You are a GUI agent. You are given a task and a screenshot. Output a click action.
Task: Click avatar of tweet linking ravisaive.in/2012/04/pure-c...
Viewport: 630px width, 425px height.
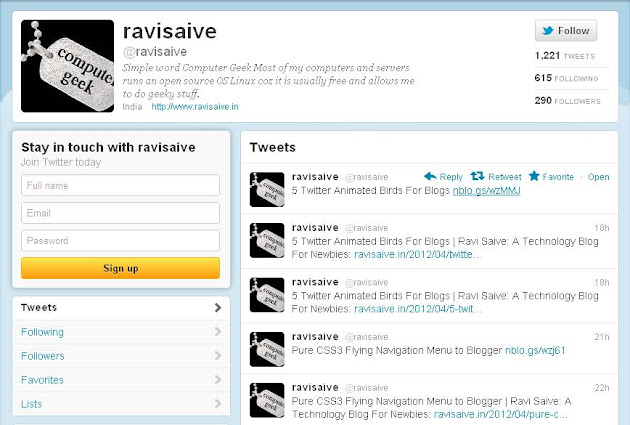267,400
